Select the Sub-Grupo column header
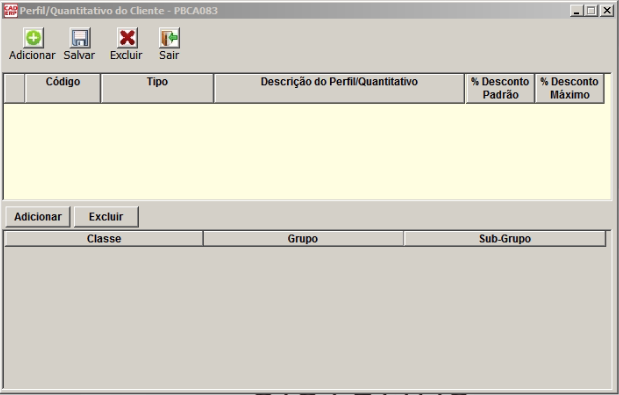The height and width of the screenshot is (395, 619). (x=505, y=239)
